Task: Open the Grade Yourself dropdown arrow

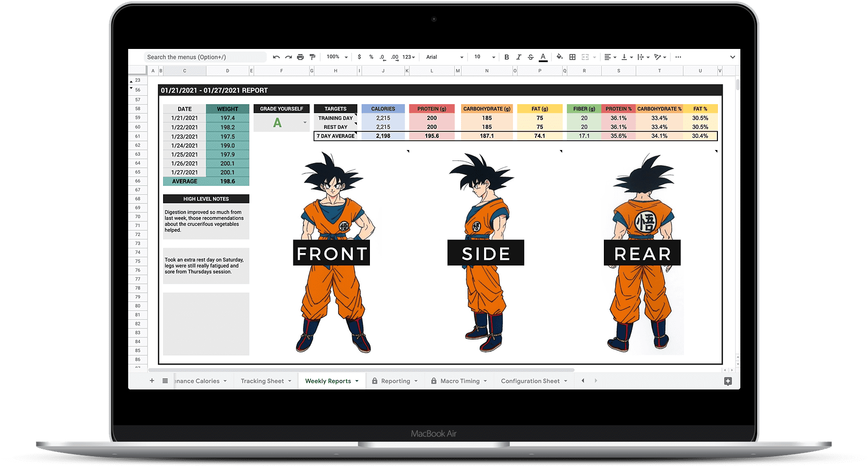Action: coord(305,123)
